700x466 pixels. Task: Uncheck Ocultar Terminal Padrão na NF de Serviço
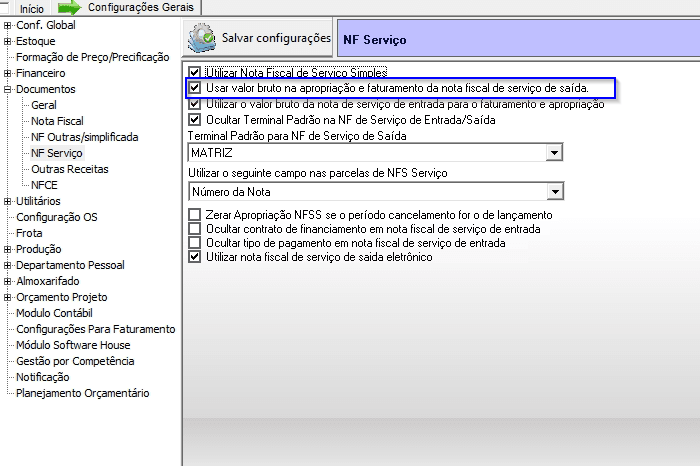click(x=194, y=120)
